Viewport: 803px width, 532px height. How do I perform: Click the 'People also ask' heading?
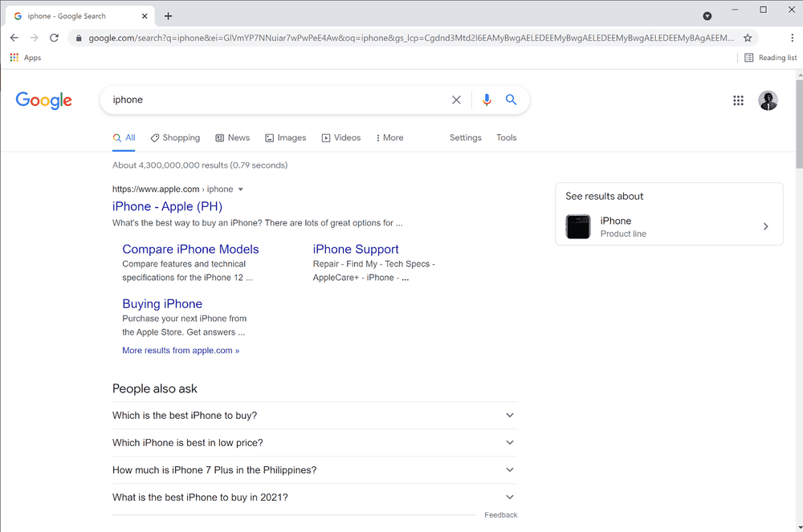click(155, 388)
